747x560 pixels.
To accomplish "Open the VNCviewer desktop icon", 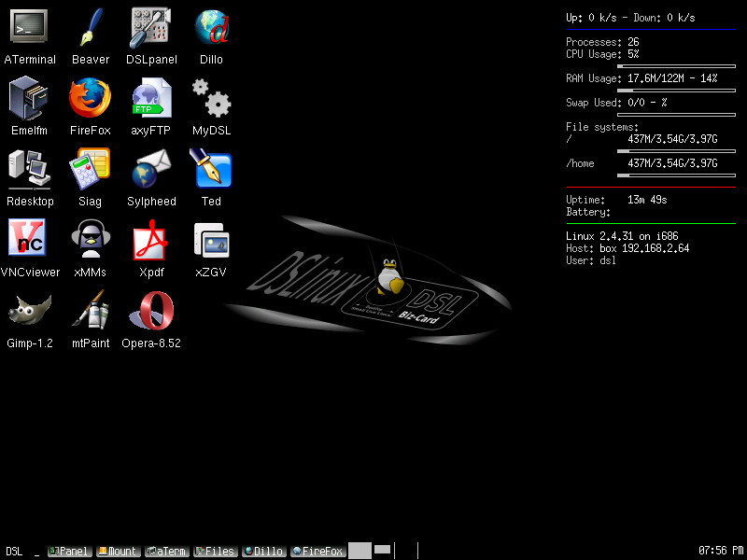I will (30, 240).
